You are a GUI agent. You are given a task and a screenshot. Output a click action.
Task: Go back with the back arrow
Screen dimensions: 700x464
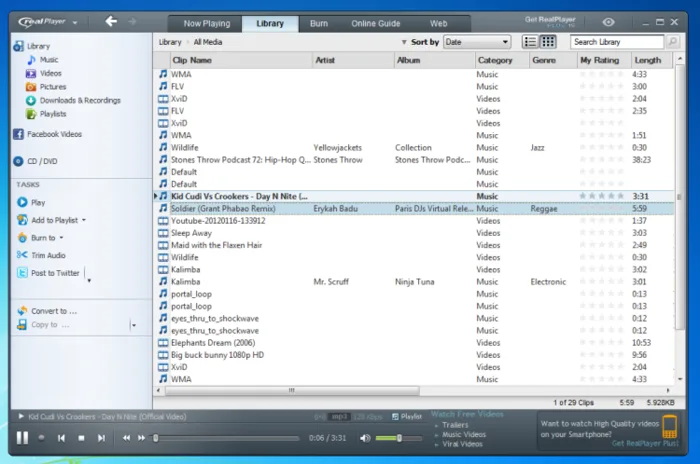(111, 21)
